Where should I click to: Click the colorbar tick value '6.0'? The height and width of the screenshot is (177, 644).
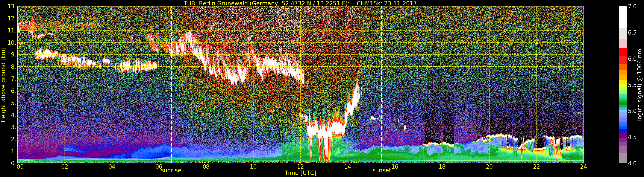(632, 59)
